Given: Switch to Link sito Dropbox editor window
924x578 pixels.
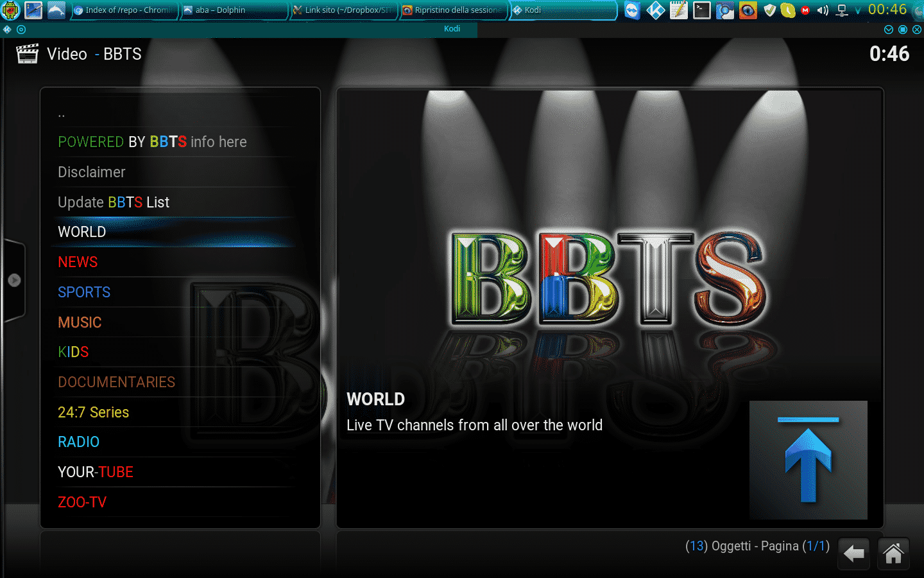Looking at the screenshot, I should (343, 10).
